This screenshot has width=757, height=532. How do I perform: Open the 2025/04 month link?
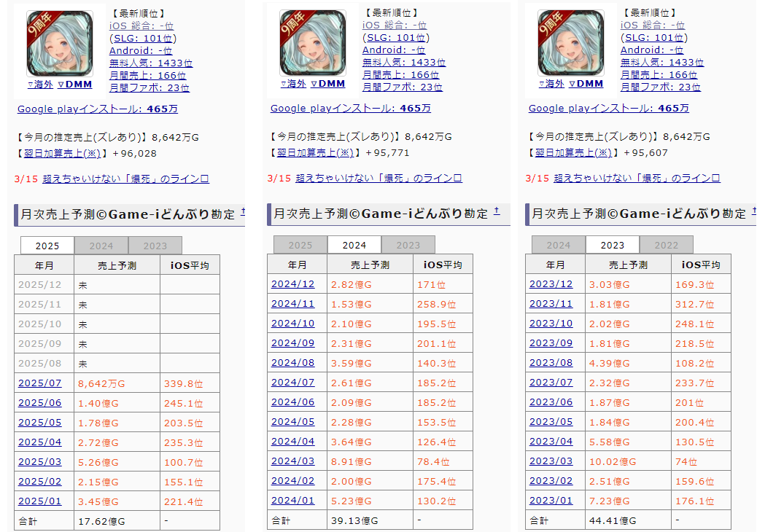[39, 442]
